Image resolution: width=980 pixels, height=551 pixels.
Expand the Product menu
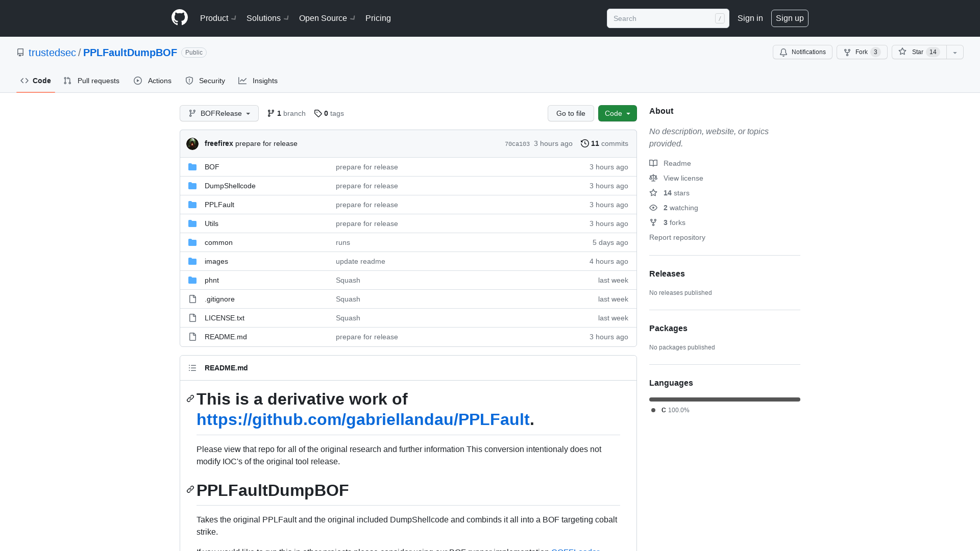click(x=218, y=18)
